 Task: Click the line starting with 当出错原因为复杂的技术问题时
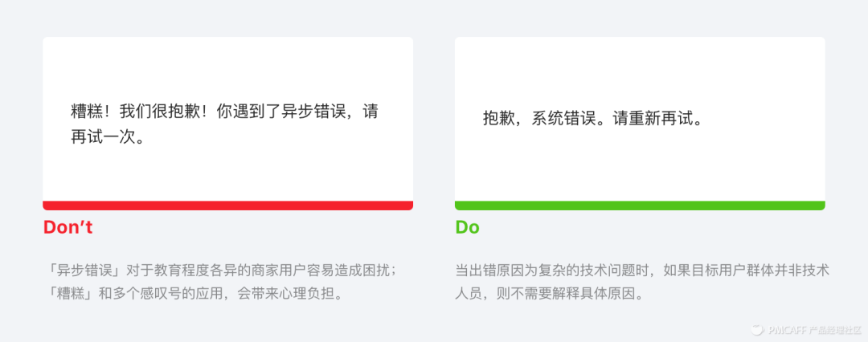point(642,270)
